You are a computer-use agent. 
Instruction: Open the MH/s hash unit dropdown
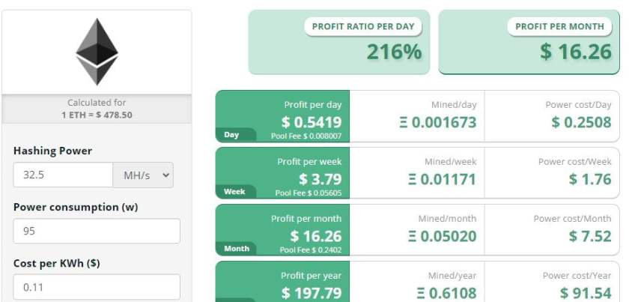pyautogui.click(x=143, y=175)
